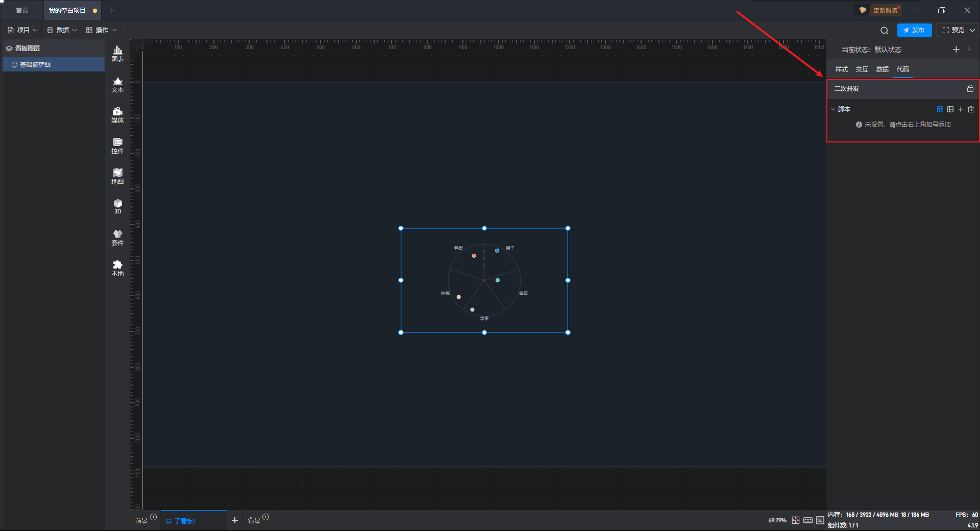
Task: Delete script using trash icon
Action: click(x=971, y=109)
